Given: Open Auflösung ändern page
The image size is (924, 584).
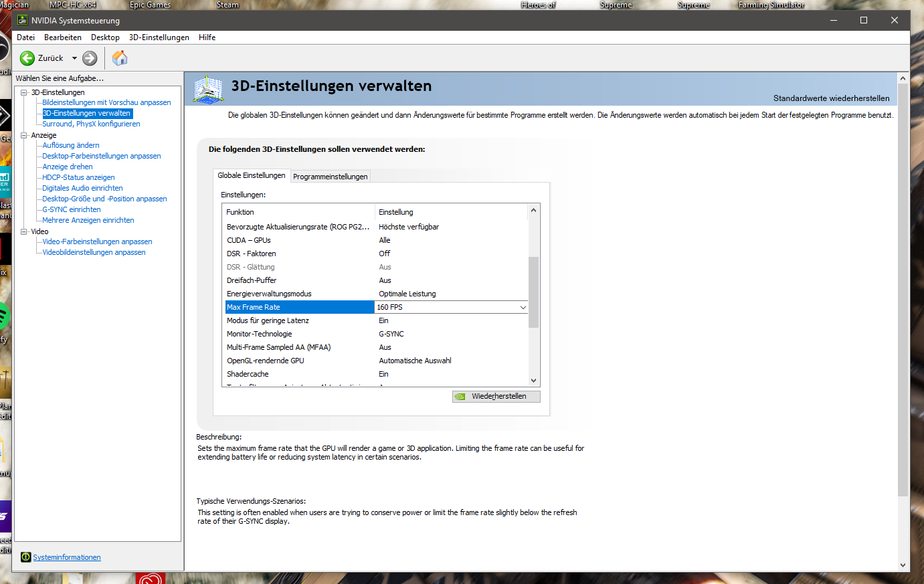Looking at the screenshot, I should (71, 145).
